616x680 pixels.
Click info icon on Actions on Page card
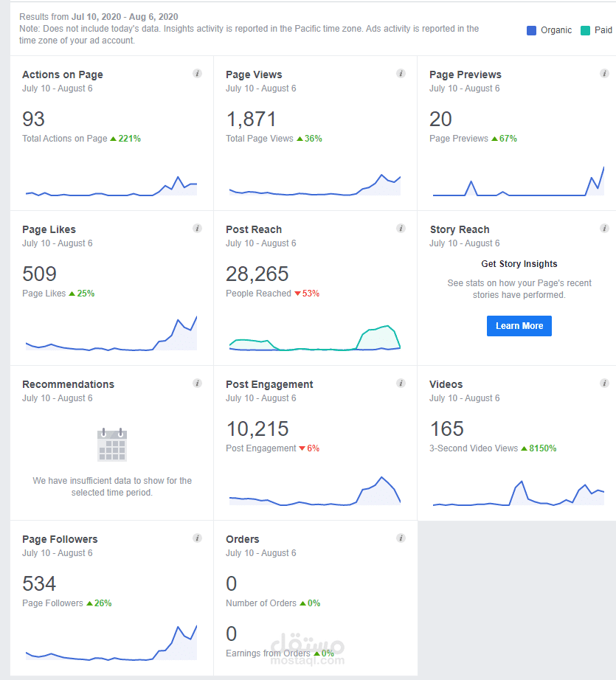click(x=198, y=73)
